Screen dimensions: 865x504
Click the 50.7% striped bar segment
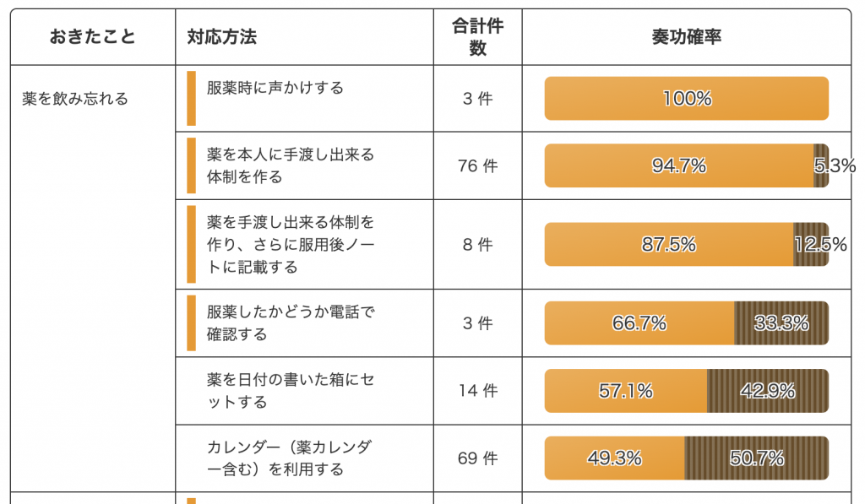tap(757, 458)
